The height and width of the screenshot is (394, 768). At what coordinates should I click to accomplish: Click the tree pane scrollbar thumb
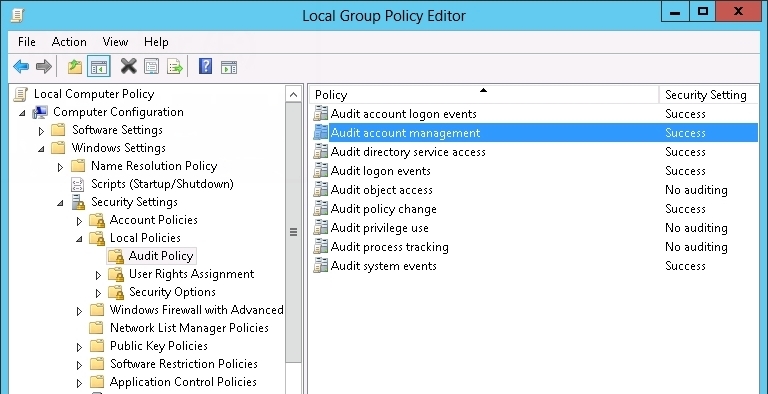(x=293, y=232)
